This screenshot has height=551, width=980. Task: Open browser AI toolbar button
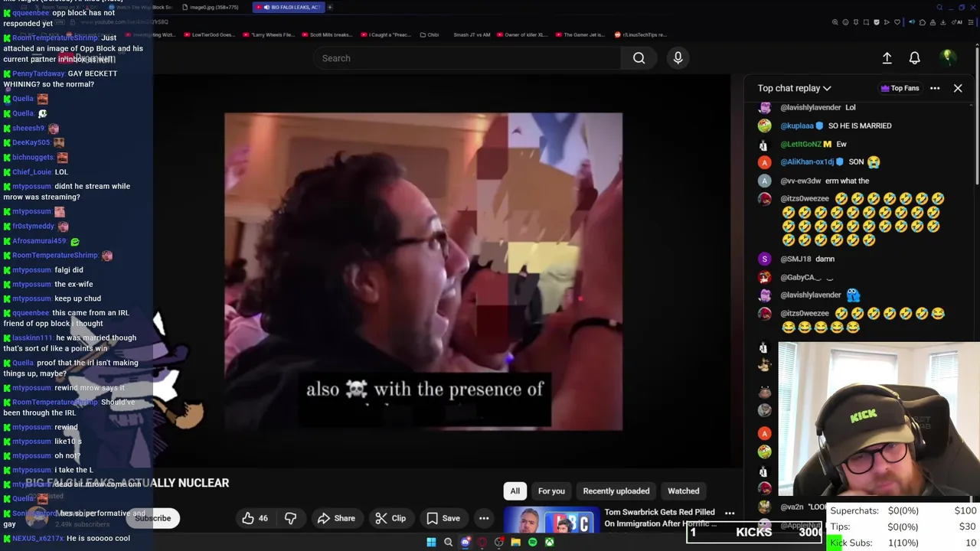pyautogui.click(x=957, y=22)
